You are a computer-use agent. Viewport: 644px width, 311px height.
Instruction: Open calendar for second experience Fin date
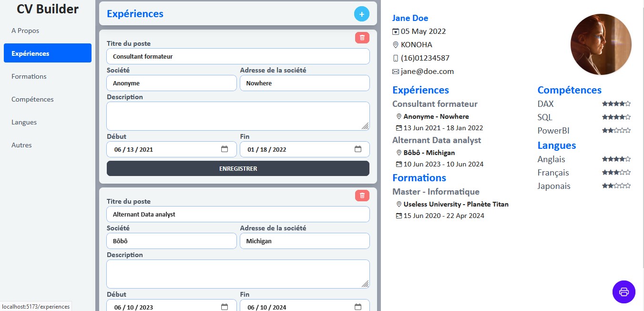point(358,307)
